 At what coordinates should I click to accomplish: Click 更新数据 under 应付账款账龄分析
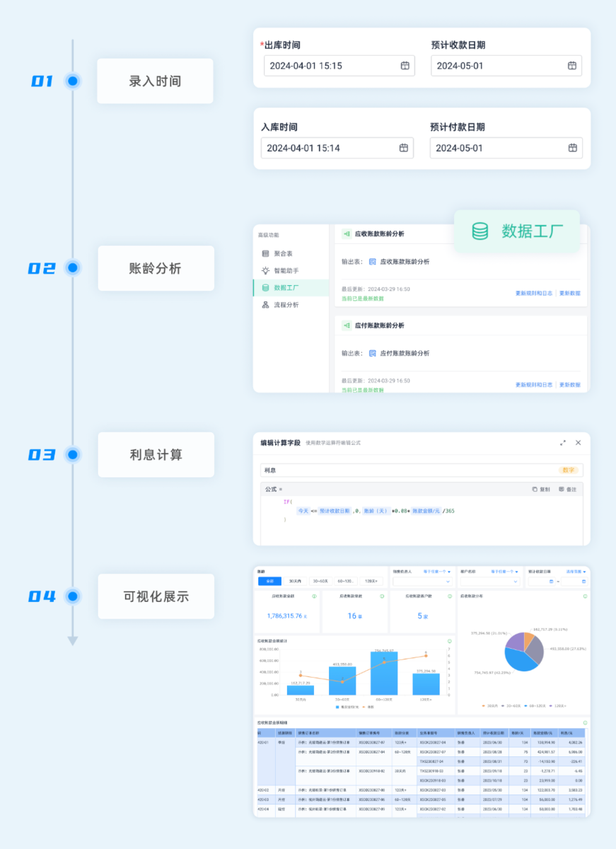(570, 385)
